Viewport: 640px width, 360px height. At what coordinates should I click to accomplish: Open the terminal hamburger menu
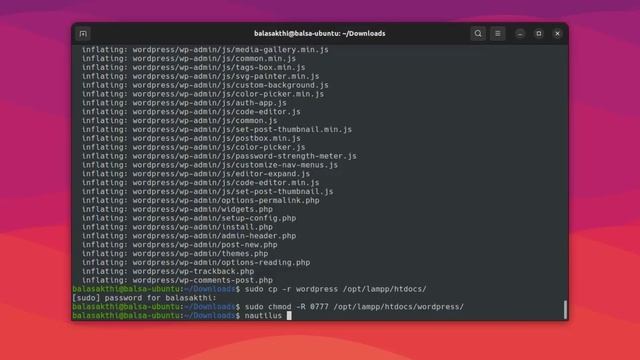tap(498, 34)
